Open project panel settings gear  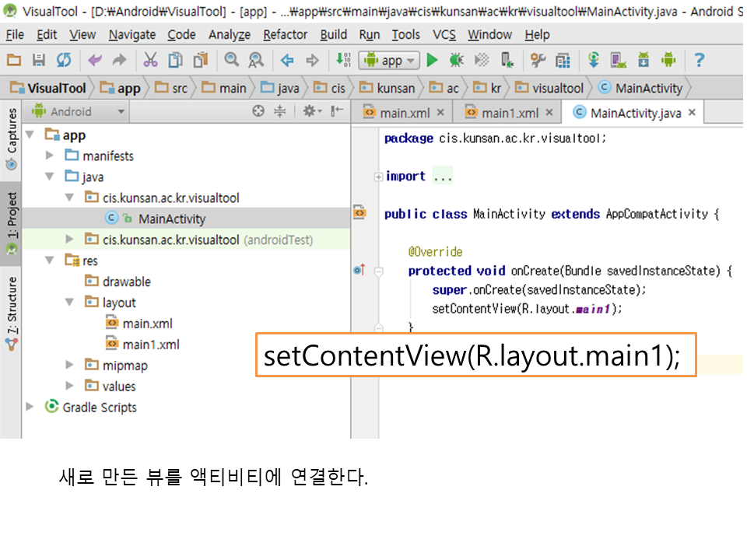[310, 112]
